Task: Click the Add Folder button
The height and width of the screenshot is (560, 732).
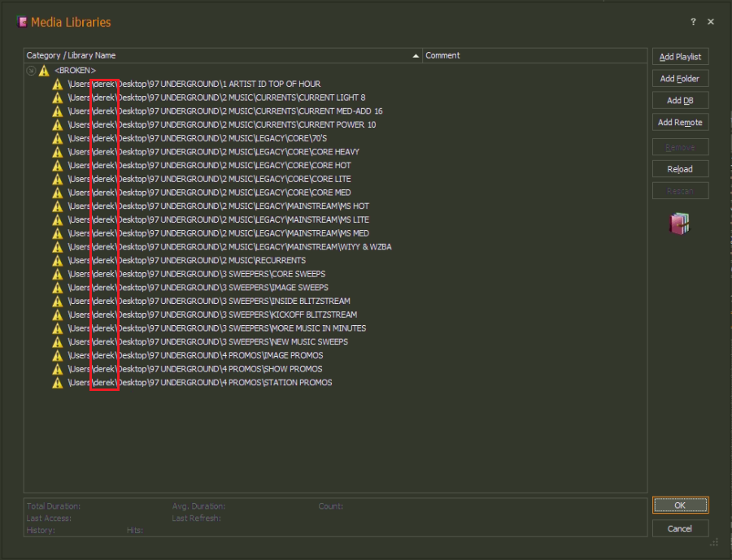Action: click(x=680, y=78)
